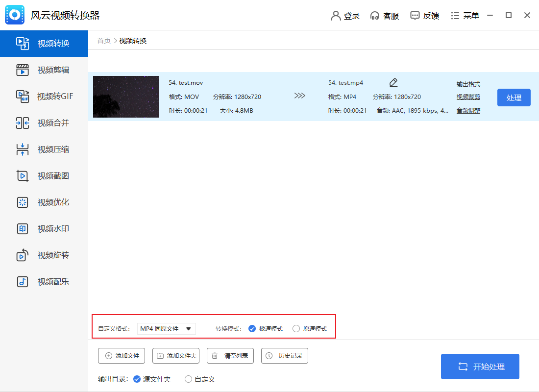This screenshot has width=539, height=392.
Task: Click the 视频剪辑 clapperboard icon
Action: pyautogui.click(x=23, y=70)
